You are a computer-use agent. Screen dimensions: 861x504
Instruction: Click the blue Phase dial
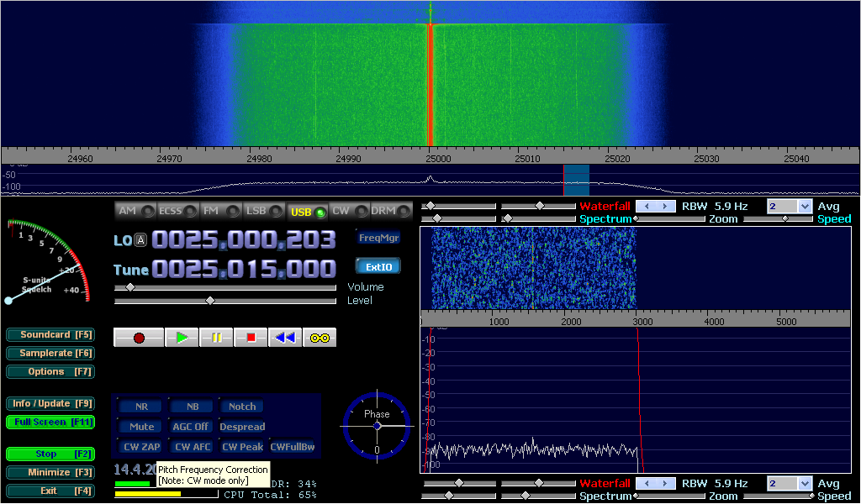point(377,426)
